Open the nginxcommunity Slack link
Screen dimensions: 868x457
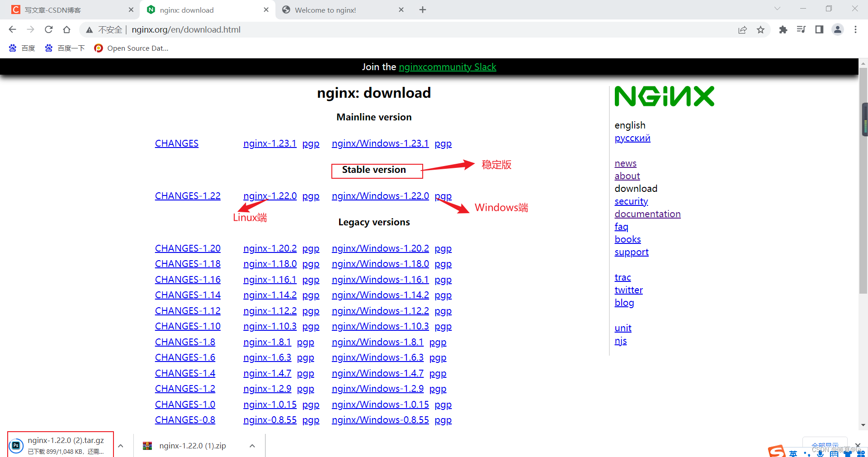coord(447,67)
